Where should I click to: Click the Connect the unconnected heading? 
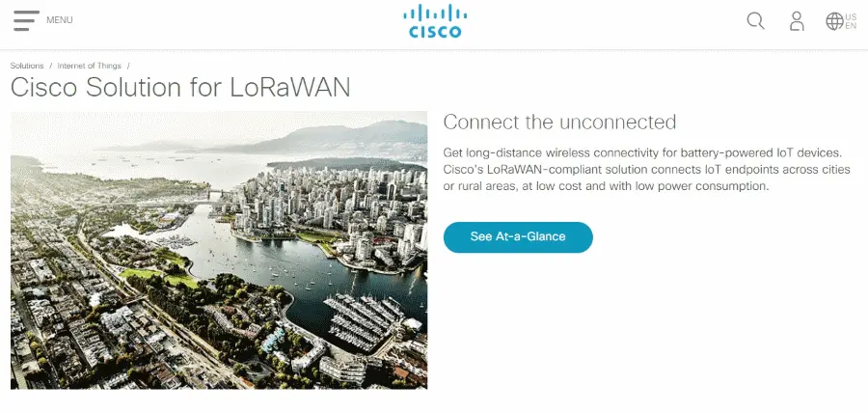pos(559,122)
